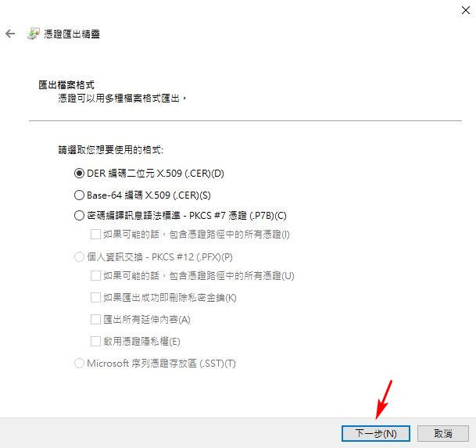This screenshot has height=448, width=476.
Task: Select DER 編碼二位元 X.509 (.CER) radio button
Action: coord(79,174)
